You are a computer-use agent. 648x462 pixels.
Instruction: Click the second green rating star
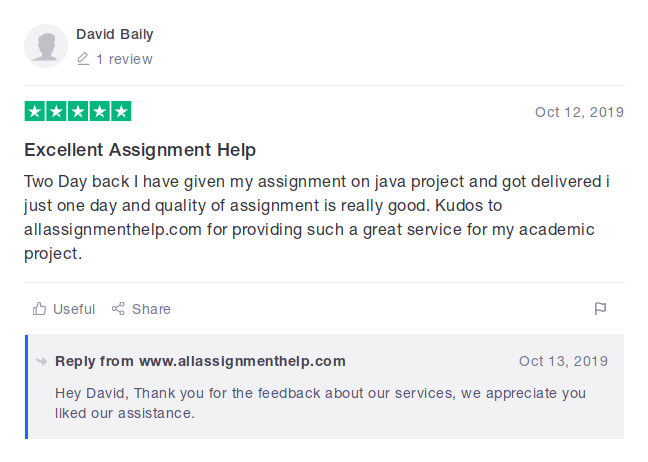56,112
